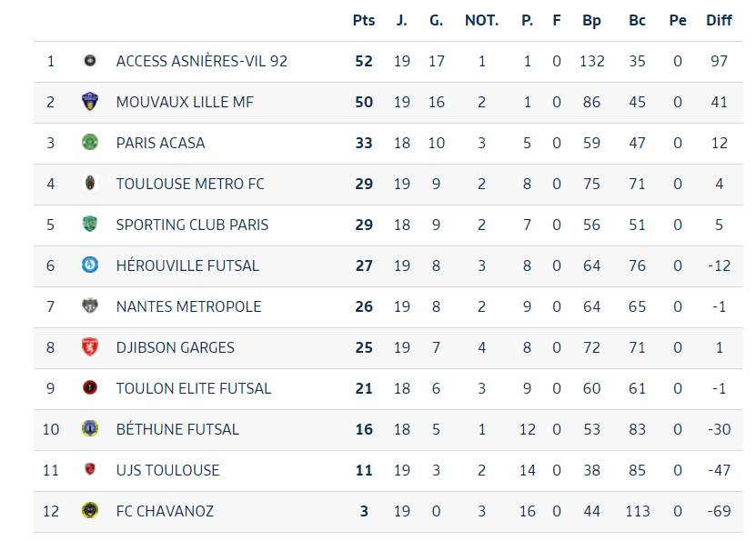Open the FC CHAVANOZ team name
Image resolution: width=756 pixels, height=541 pixels.
point(165,511)
